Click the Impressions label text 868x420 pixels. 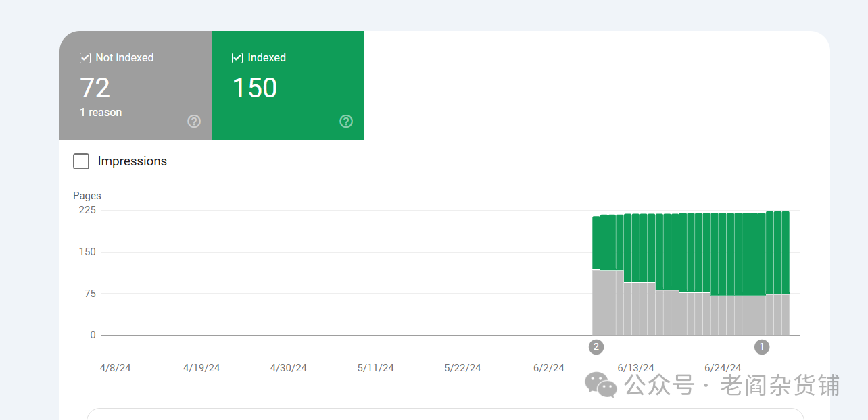click(x=132, y=161)
